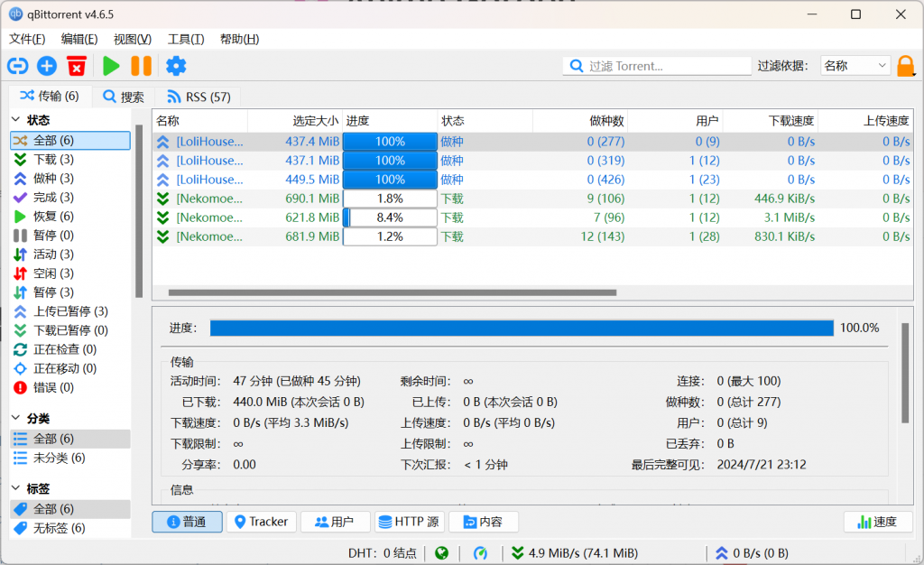Filter by 下载已暂停 (0) status
Viewport: 924px width, 565px height.
point(70,330)
